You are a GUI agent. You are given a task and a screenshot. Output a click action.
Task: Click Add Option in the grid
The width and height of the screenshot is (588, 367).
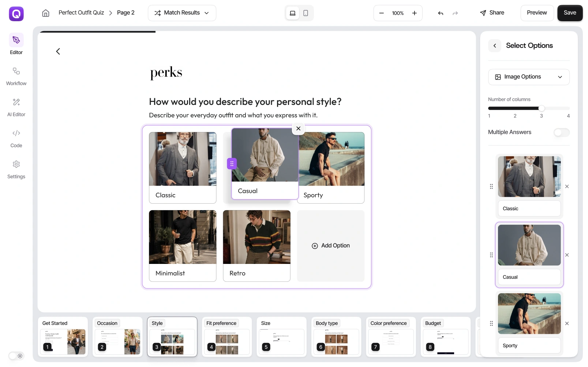click(331, 246)
